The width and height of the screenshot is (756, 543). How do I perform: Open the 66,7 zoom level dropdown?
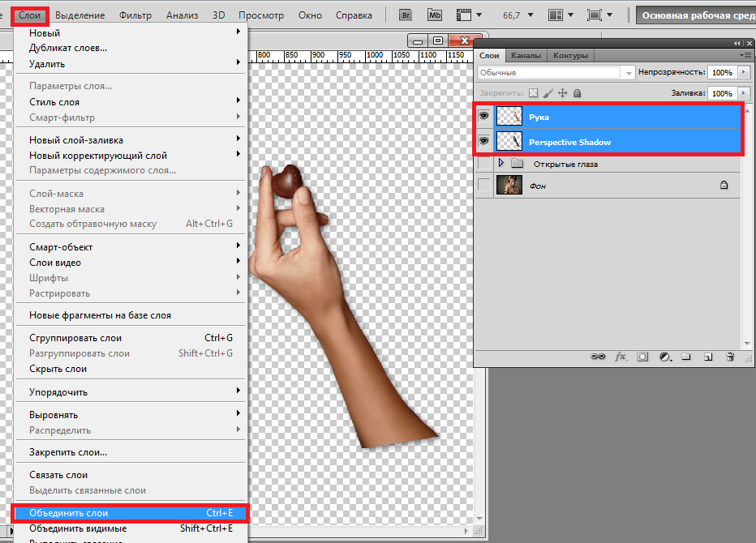[x=530, y=15]
